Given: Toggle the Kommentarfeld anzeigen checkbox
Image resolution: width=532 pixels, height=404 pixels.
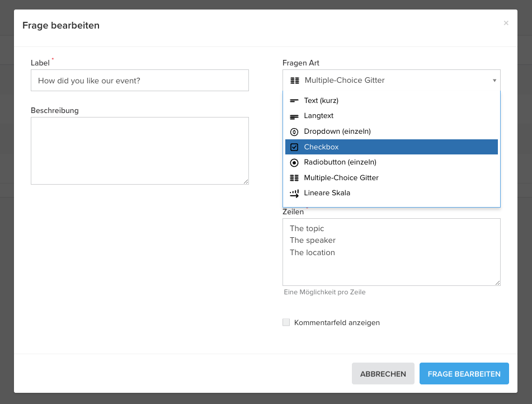Looking at the screenshot, I should tap(286, 322).
